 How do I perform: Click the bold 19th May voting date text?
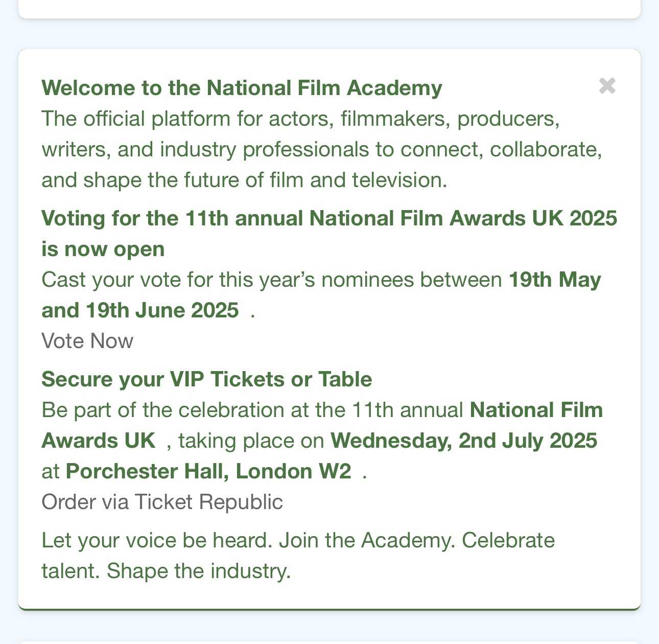pos(555,280)
